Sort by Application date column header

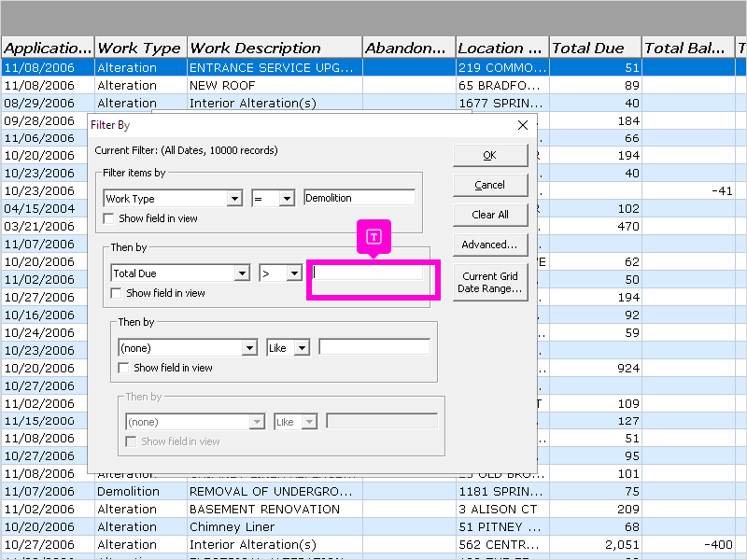(x=48, y=48)
